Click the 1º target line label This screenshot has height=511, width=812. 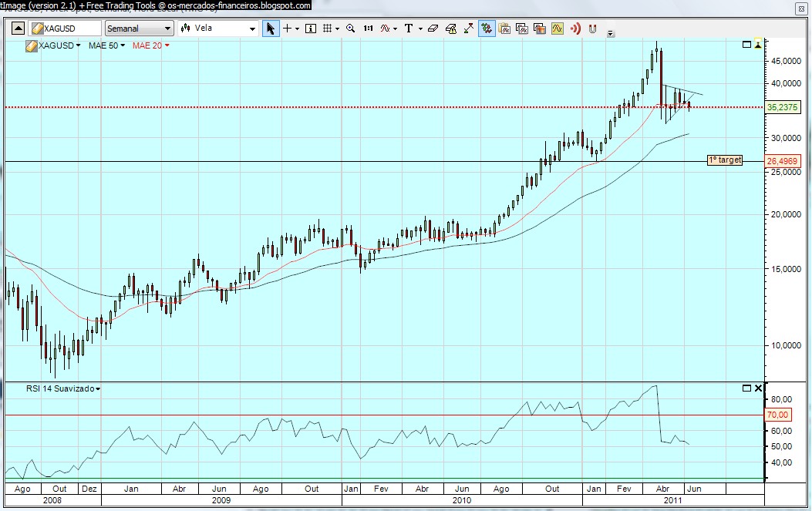[x=725, y=160]
